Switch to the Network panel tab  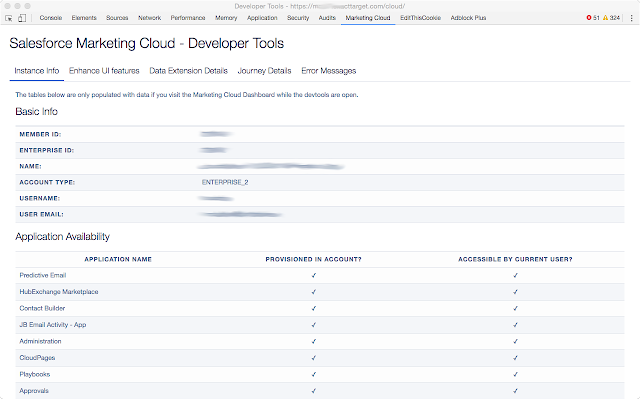point(149,18)
